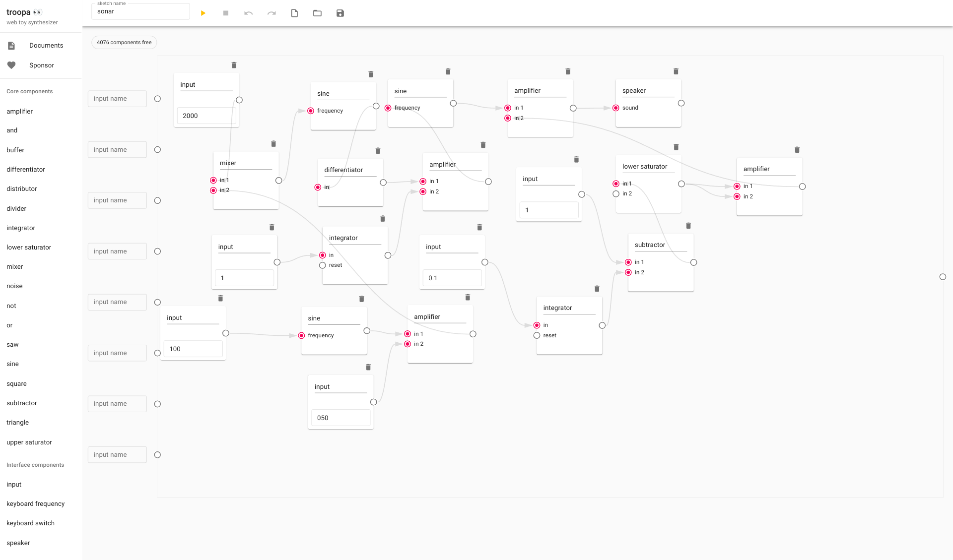
Task: Open Documents in the sidebar
Action: [x=46, y=46]
